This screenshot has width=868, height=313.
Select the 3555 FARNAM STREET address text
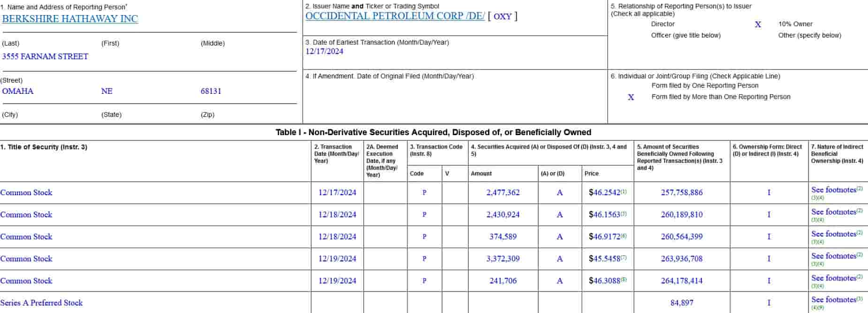(45, 56)
